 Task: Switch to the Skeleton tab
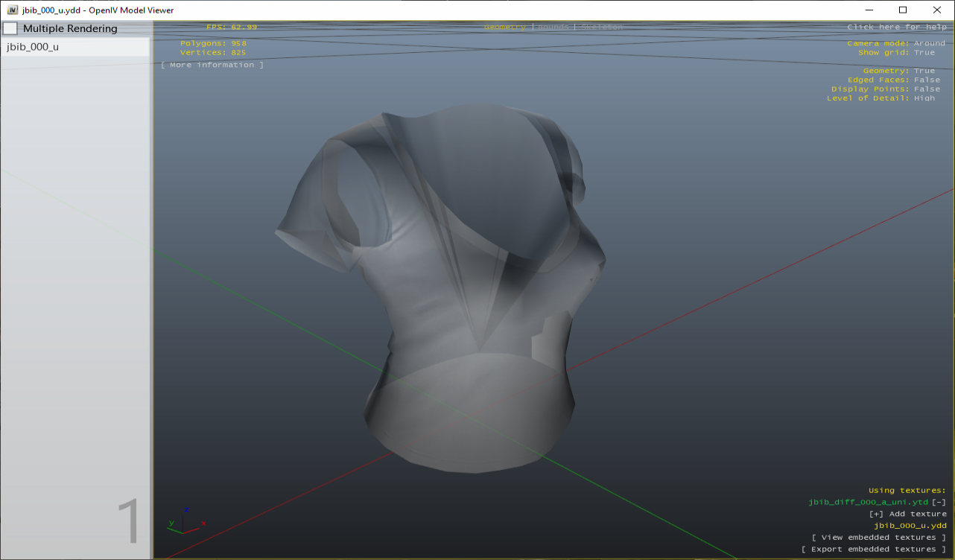click(601, 27)
